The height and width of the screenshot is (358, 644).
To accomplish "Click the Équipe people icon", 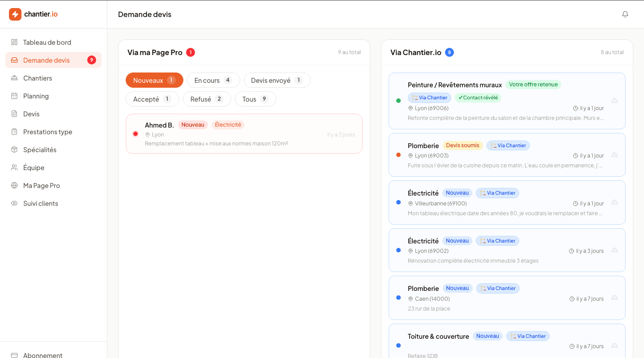I will (x=14, y=167).
